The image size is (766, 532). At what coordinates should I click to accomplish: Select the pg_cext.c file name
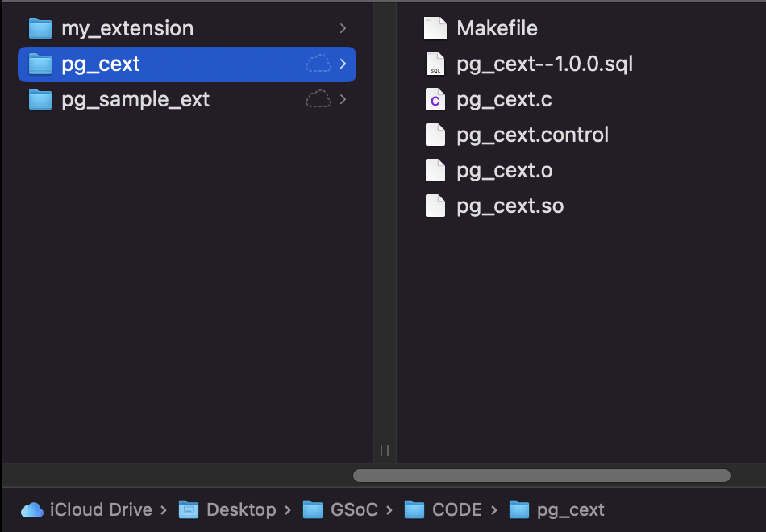pos(504,100)
